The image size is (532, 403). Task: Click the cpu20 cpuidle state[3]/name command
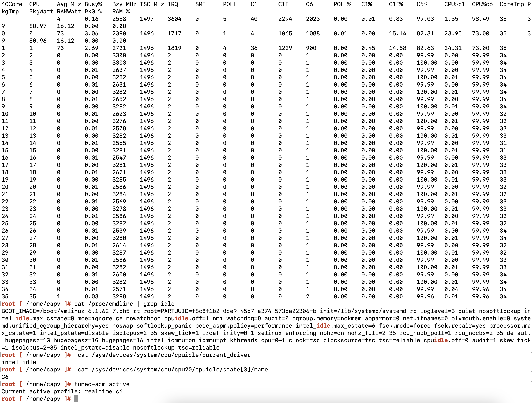[173, 370]
